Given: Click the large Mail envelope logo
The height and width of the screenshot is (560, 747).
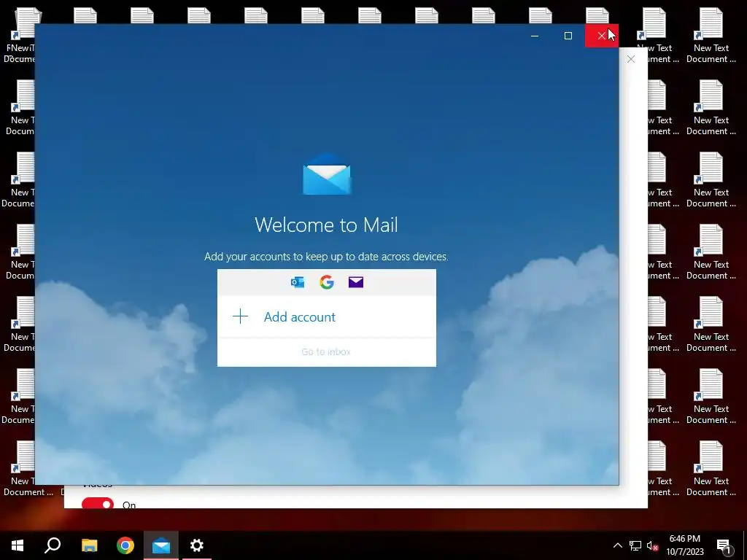Looking at the screenshot, I should [x=327, y=174].
